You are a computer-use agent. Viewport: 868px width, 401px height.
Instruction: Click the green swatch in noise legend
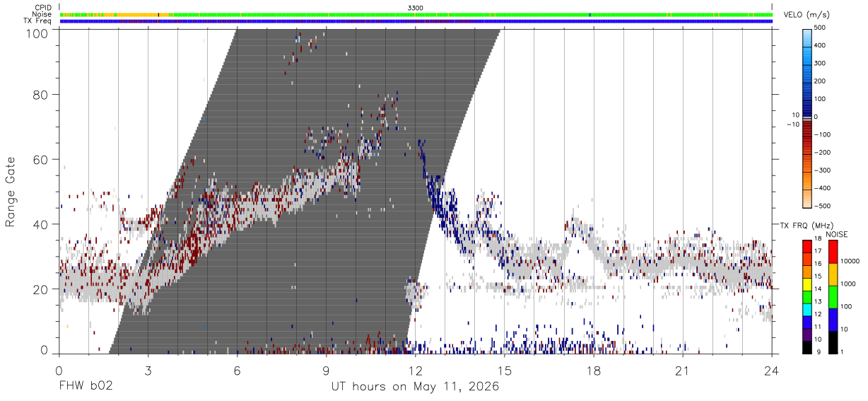[833, 296]
